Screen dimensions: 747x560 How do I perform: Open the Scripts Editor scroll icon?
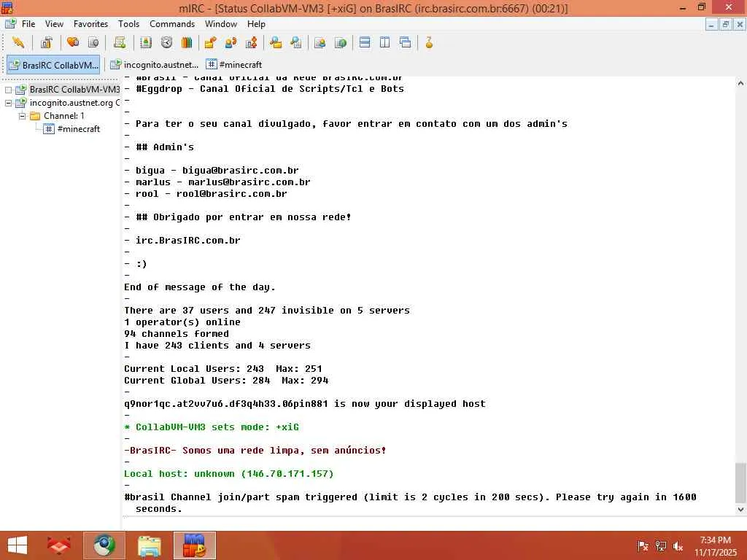click(x=120, y=43)
